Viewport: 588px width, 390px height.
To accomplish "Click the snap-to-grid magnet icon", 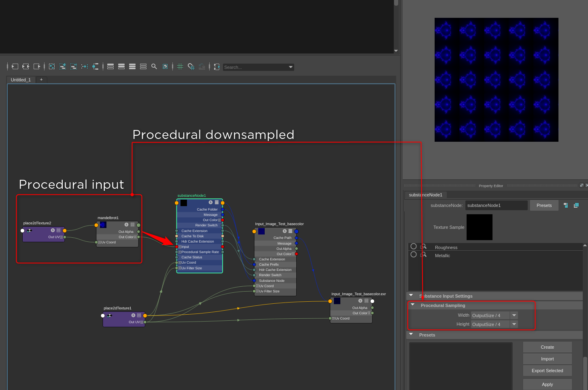I will [x=191, y=66].
